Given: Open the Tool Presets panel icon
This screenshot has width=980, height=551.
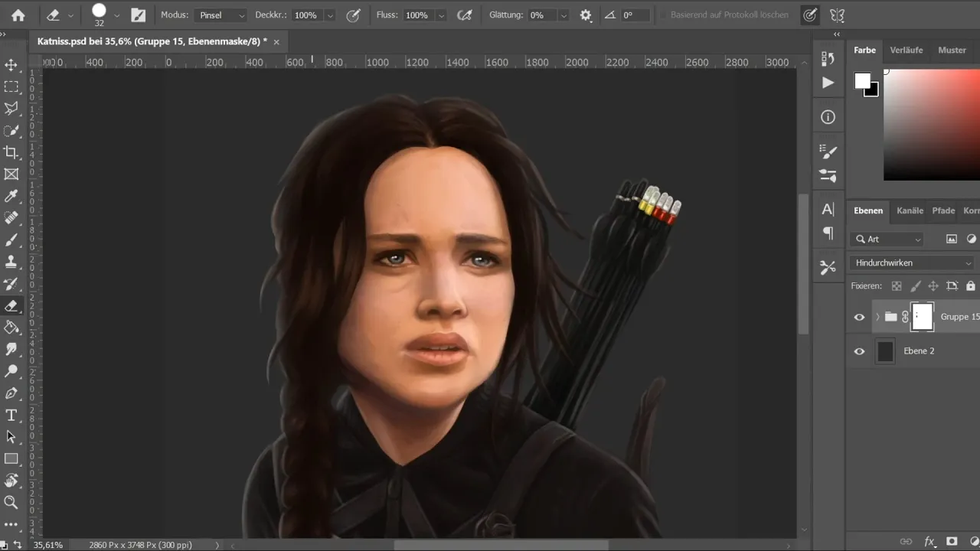Looking at the screenshot, I should [828, 267].
